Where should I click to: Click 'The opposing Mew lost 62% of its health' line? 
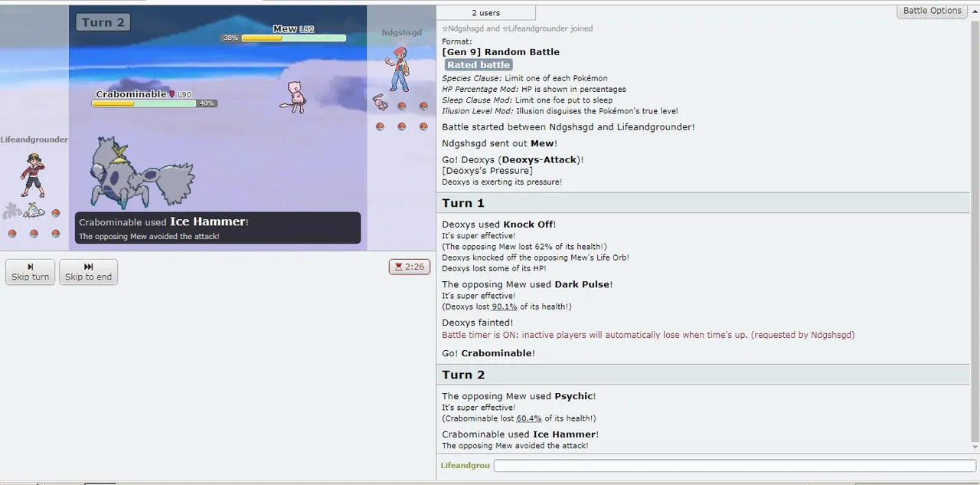(524, 247)
